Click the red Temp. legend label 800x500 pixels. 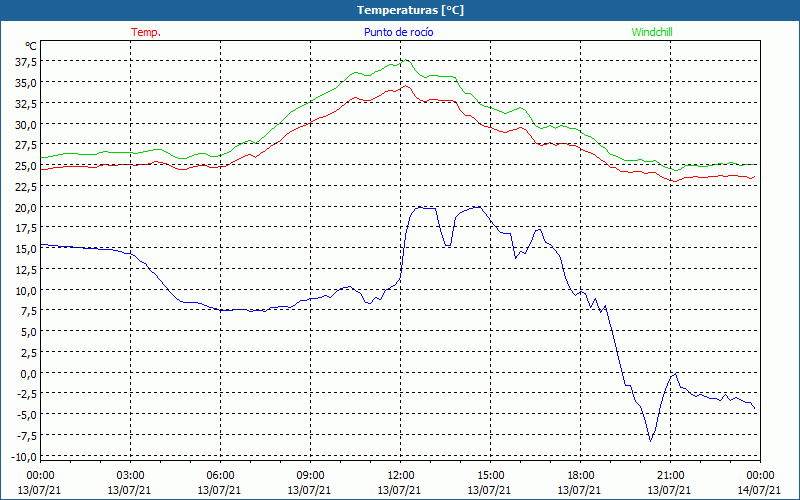coord(146,32)
